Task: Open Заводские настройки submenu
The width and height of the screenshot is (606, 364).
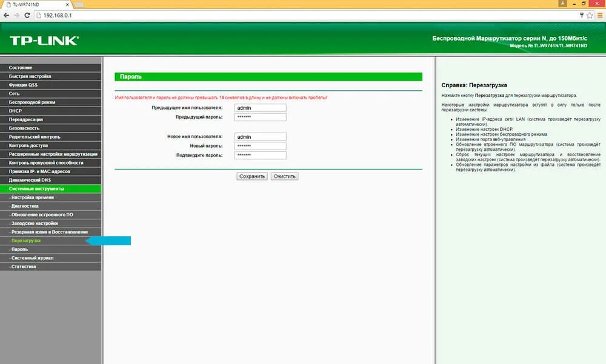Action: click(51, 223)
